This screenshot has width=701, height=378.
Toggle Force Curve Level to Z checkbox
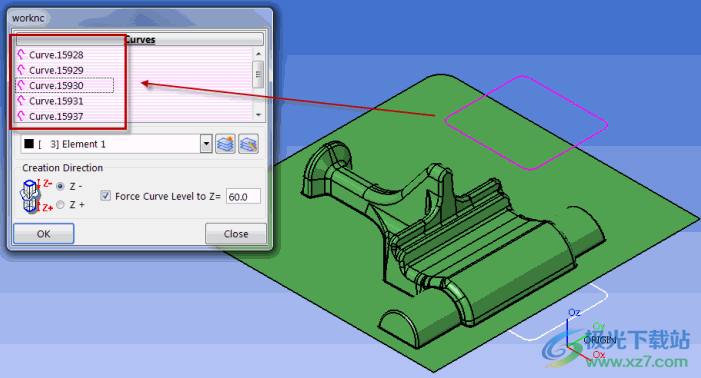pos(106,196)
